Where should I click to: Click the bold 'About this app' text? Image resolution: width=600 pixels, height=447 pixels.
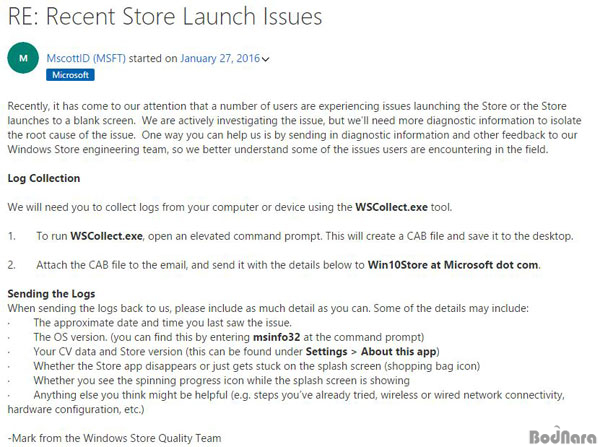pos(399,352)
